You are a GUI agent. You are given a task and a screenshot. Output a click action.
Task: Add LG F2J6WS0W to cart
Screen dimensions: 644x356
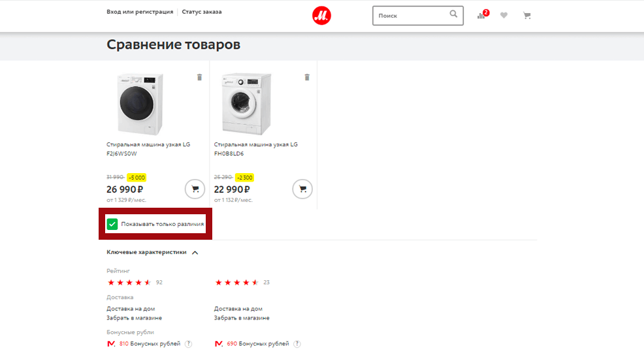(x=195, y=189)
